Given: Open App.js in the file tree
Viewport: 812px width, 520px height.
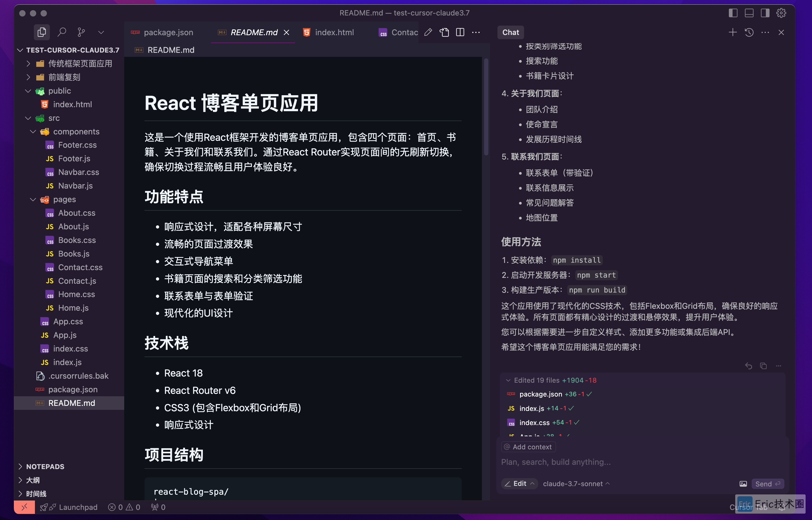Looking at the screenshot, I should pyautogui.click(x=69, y=335).
